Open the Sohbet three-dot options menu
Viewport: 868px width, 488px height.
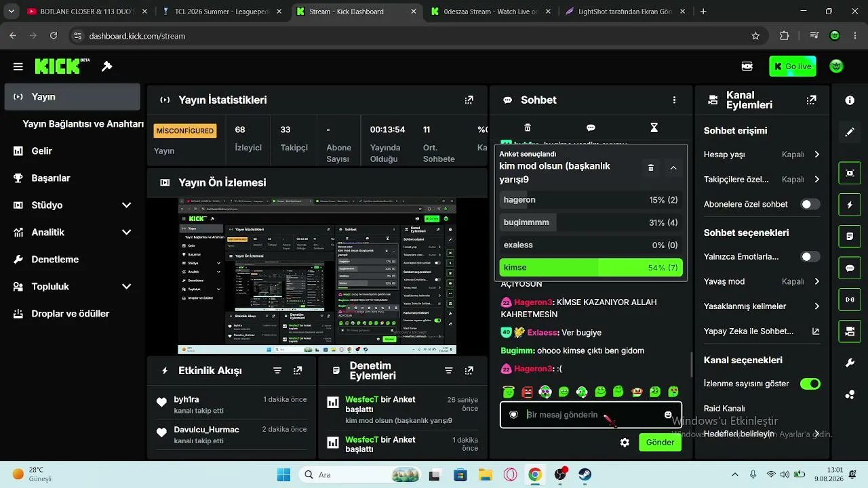click(x=674, y=100)
